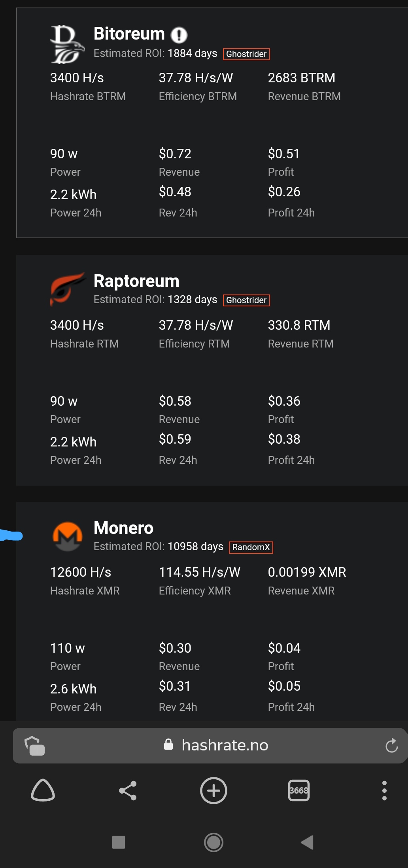Open the Raptoreum coin logo
The image size is (408, 868).
pyautogui.click(x=68, y=289)
